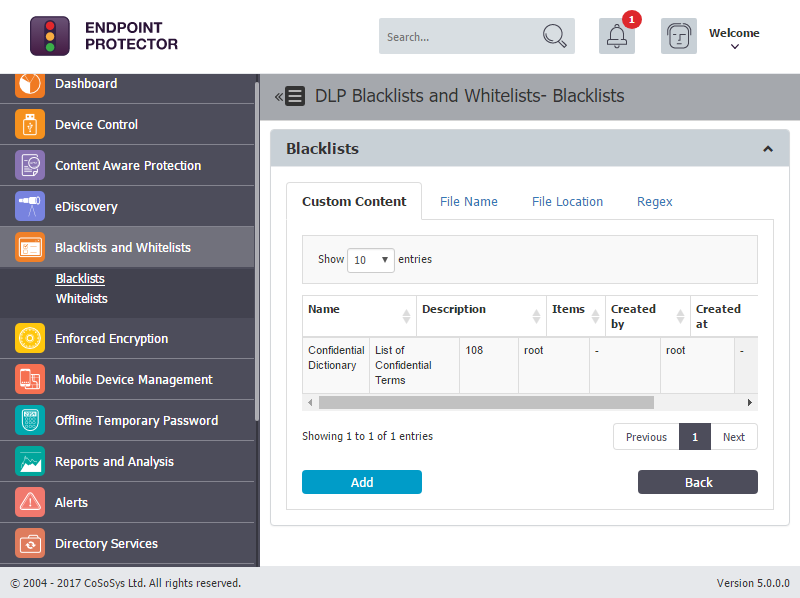Select page 1 in pagination
The width and height of the screenshot is (800, 598).
click(695, 437)
